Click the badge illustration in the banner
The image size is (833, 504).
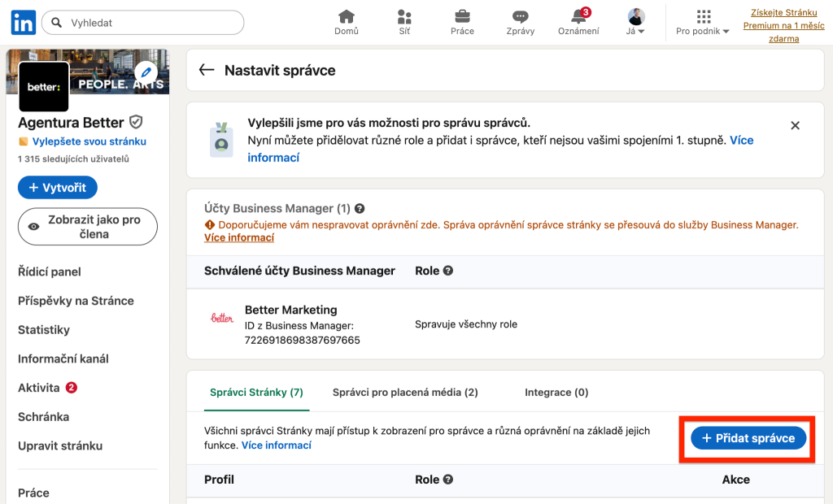pyautogui.click(x=221, y=140)
